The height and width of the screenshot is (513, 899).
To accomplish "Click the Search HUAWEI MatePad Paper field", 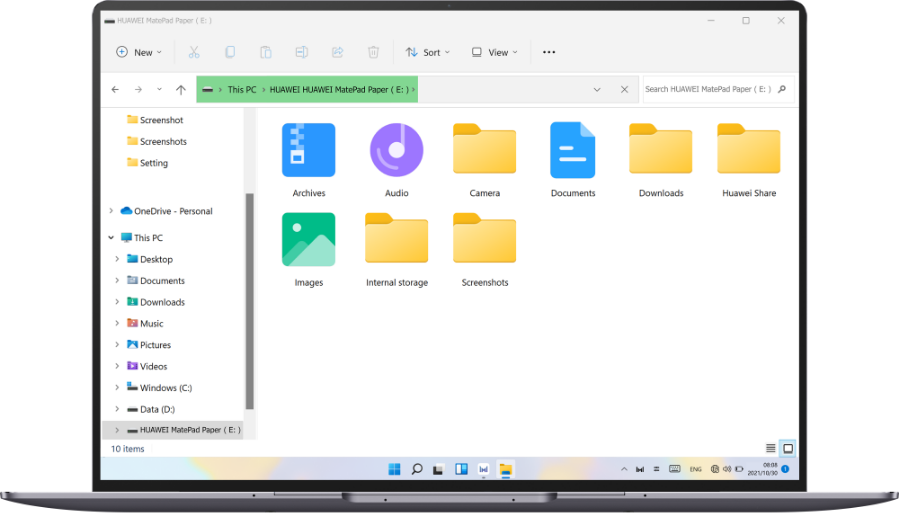I will [x=708, y=89].
